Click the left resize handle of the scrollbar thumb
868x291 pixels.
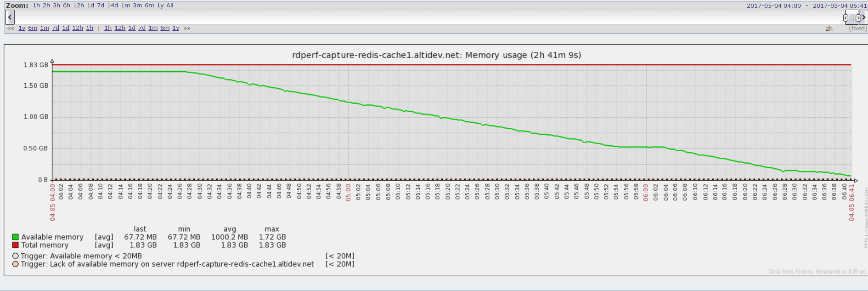[x=845, y=18]
